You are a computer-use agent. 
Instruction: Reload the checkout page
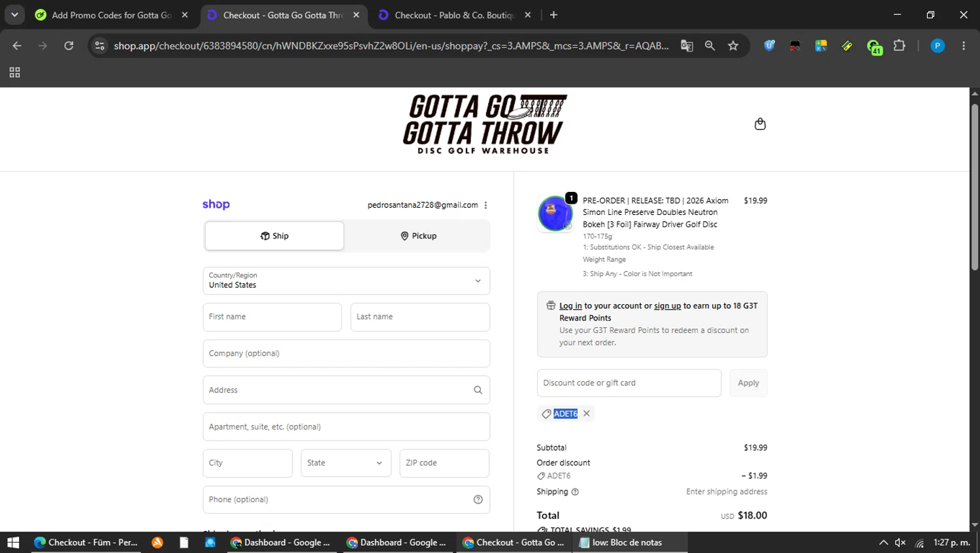(x=69, y=46)
